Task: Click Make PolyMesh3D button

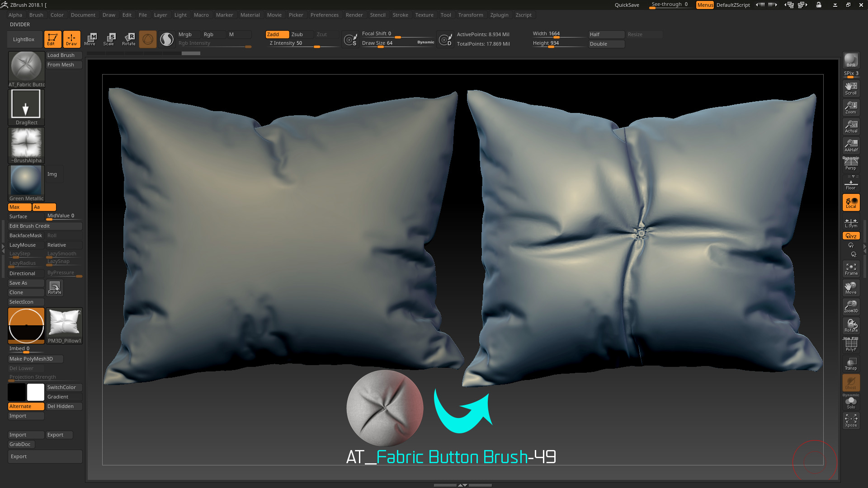Action: coord(36,359)
